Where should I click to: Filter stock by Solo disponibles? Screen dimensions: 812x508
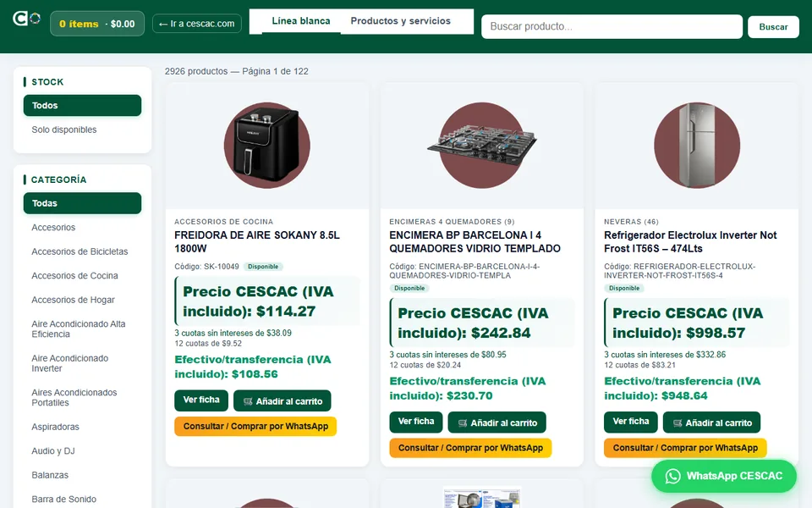(82, 130)
